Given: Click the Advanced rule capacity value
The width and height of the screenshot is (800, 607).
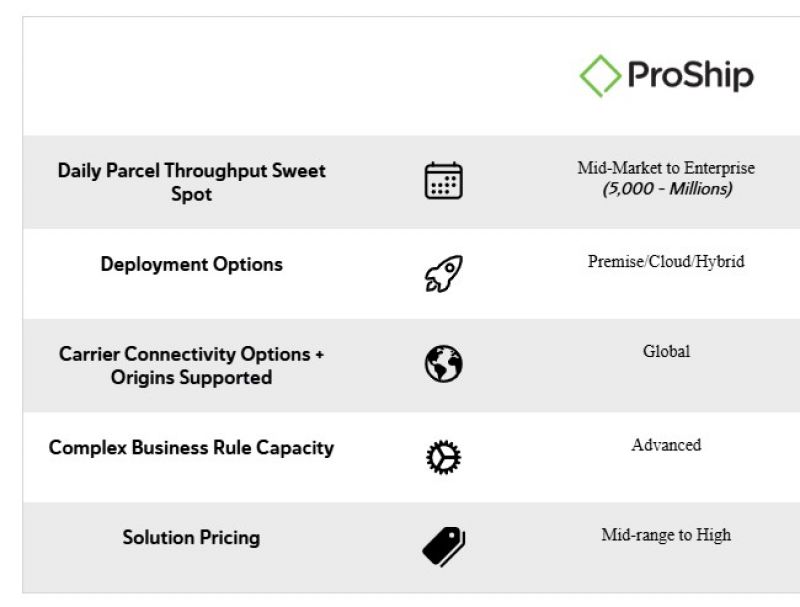Looking at the screenshot, I should [666, 445].
